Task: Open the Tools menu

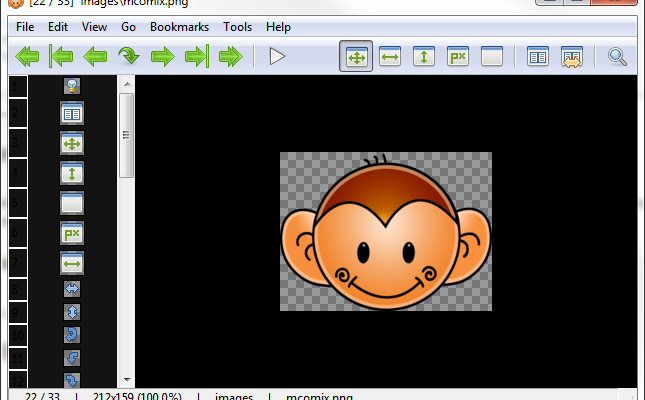Action: 237,27
